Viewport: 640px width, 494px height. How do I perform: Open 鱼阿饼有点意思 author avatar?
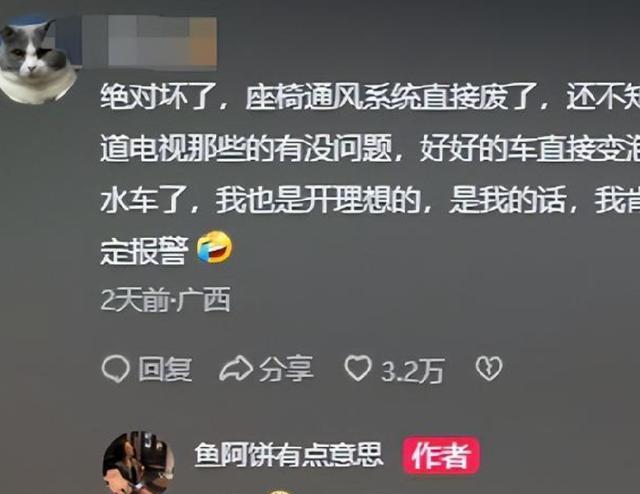point(139,463)
